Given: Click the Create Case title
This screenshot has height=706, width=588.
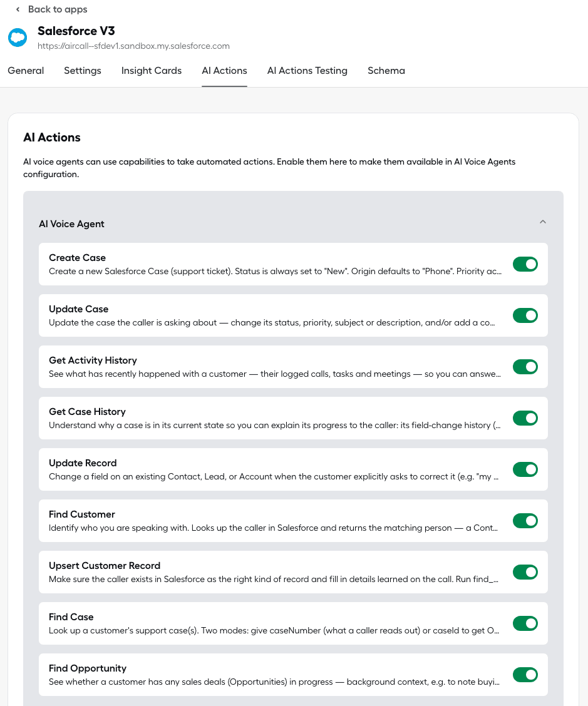Looking at the screenshot, I should (x=77, y=257).
